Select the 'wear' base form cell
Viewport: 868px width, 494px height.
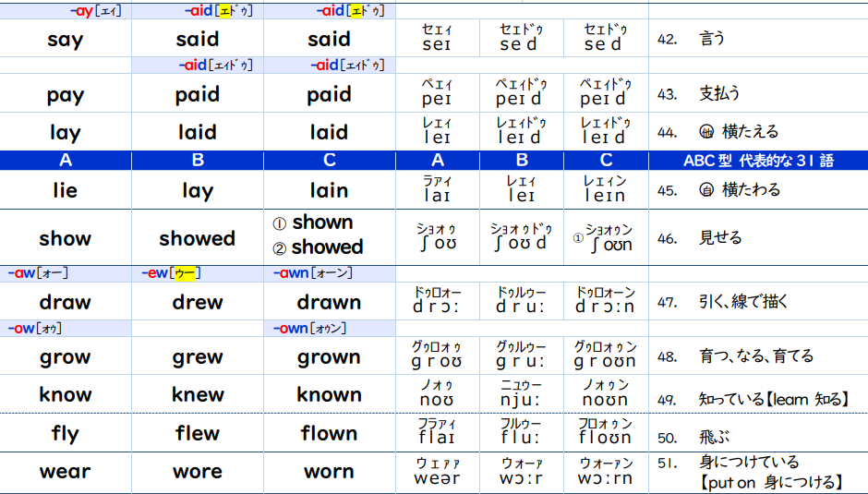point(66,472)
